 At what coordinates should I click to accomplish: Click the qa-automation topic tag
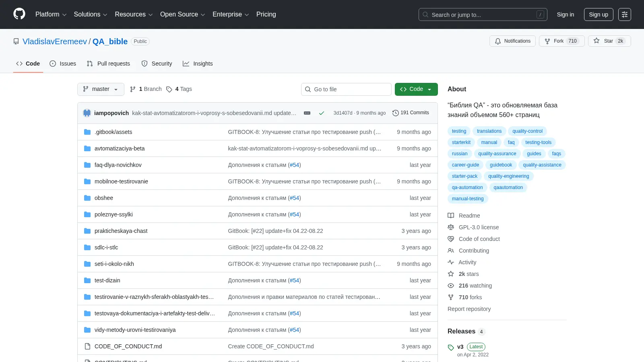coord(467,187)
